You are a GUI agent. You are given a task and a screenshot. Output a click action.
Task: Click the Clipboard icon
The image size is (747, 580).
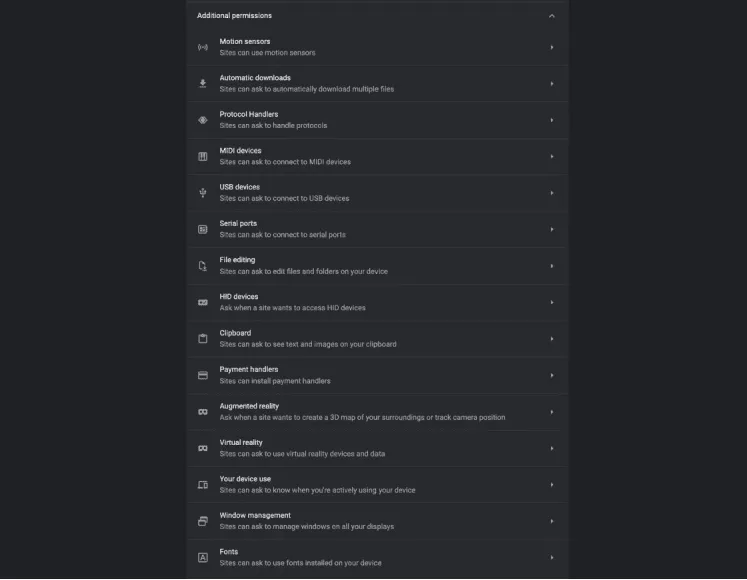(x=203, y=339)
